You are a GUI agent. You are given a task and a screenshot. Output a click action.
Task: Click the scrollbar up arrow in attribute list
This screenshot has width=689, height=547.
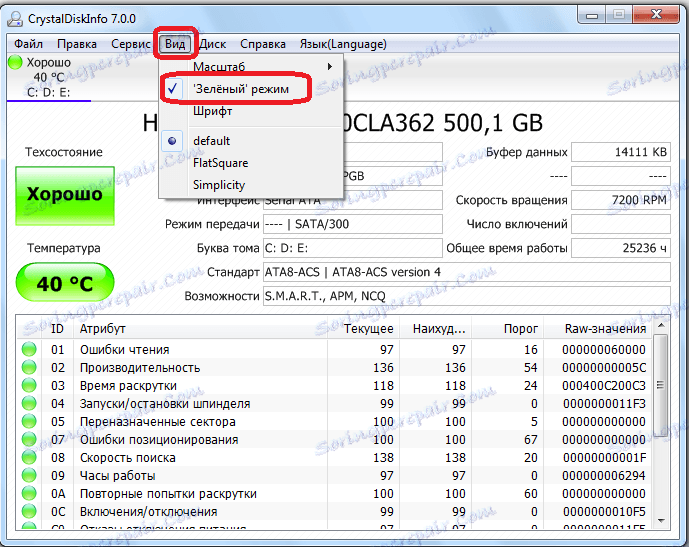coord(660,326)
